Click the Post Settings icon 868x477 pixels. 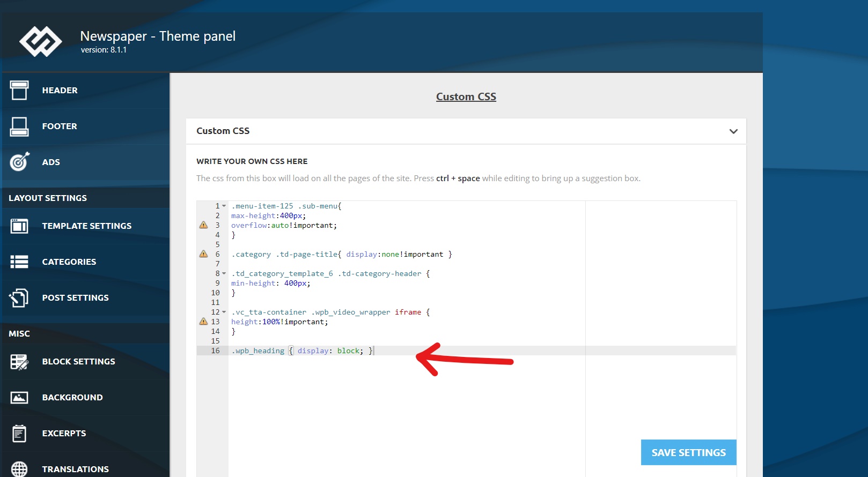pos(19,297)
